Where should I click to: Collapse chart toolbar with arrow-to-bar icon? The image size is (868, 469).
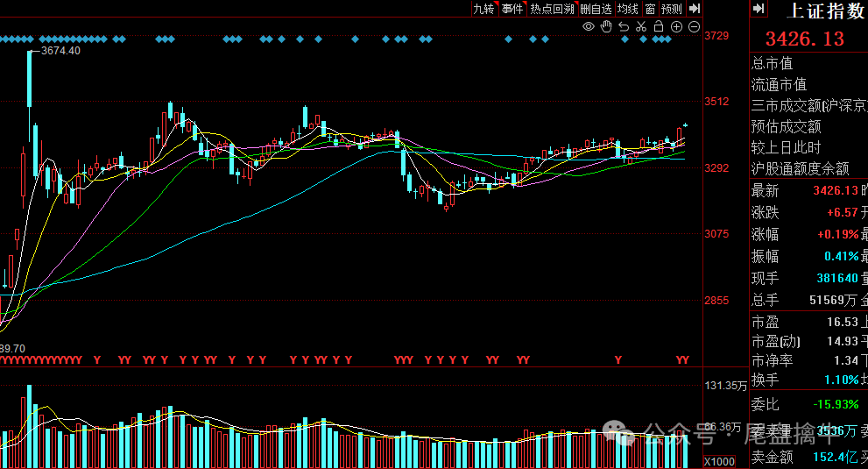click(x=695, y=8)
